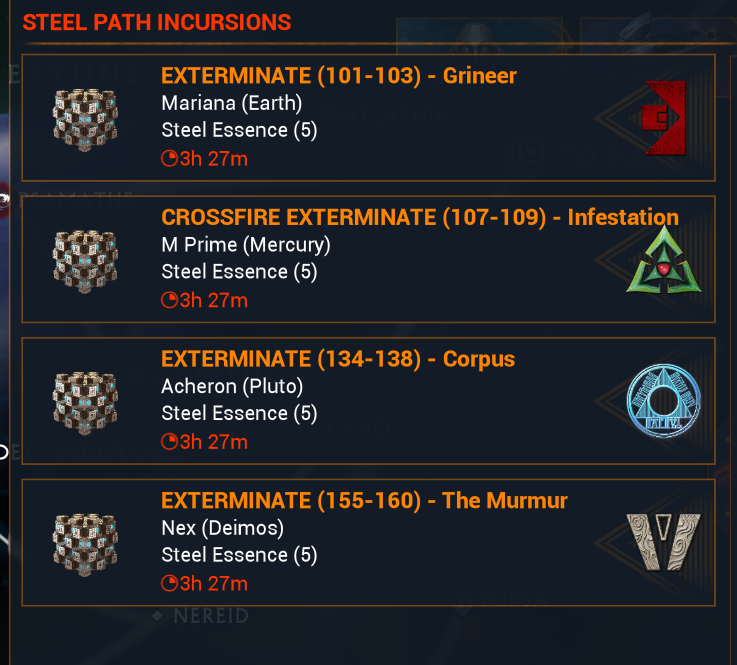Image resolution: width=737 pixels, height=665 pixels.
Task: Click the Infestation faction emblem
Action: tap(664, 260)
